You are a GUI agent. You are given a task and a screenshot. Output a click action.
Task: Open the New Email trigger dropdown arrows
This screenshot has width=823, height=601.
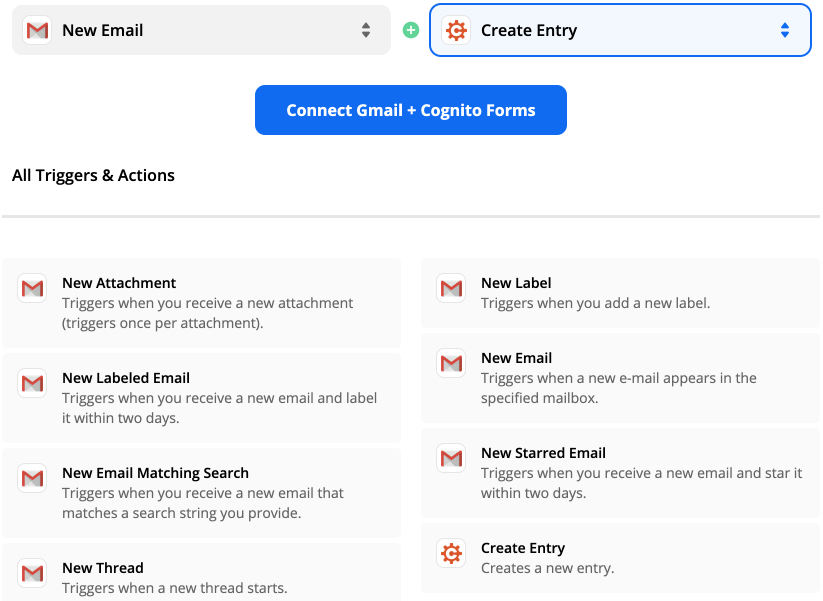[366, 30]
